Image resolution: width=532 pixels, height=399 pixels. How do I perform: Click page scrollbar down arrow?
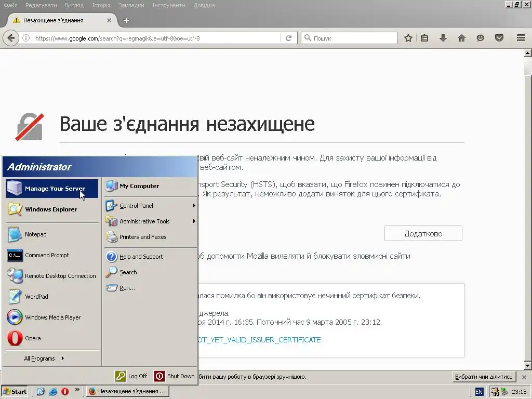pyautogui.click(x=528, y=366)
